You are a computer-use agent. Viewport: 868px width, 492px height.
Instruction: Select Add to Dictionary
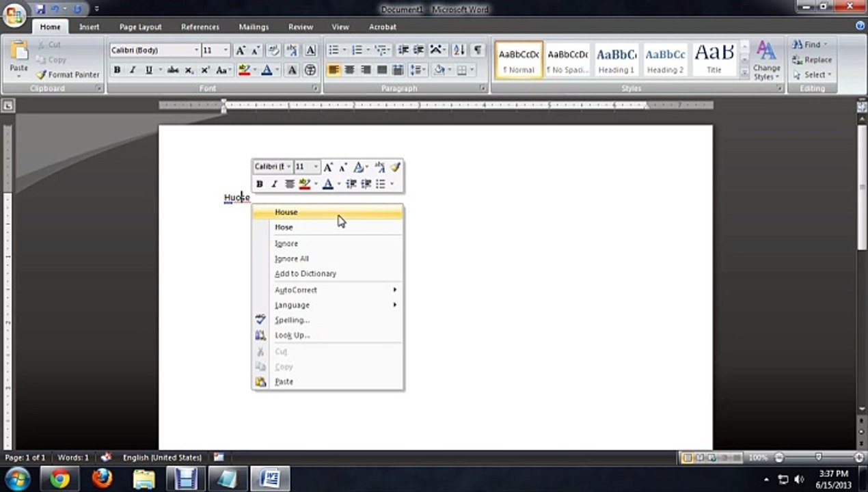pyautogui.click(x=327, y=273)
